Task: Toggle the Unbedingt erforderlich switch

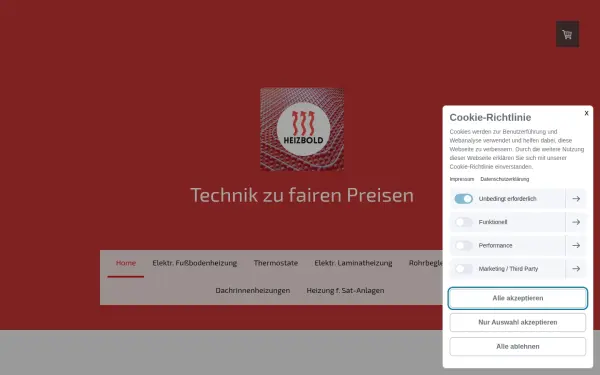Action: coord(463,199)
